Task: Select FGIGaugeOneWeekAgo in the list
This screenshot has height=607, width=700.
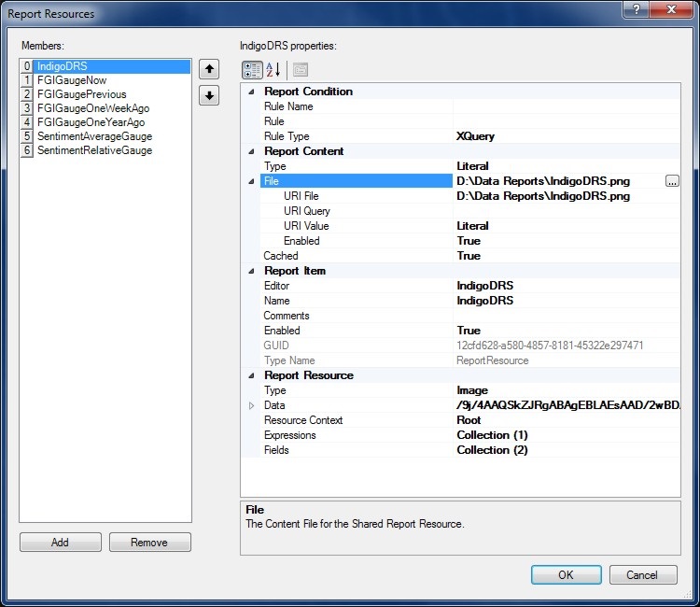Action: pos(92,108)
